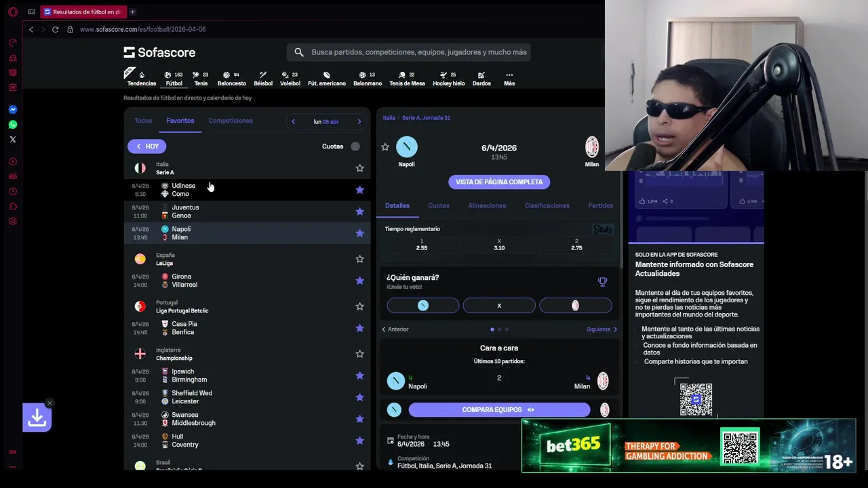Select the Tendencias category
Viewport: 868px width, 488px height.
coord(142,79)
